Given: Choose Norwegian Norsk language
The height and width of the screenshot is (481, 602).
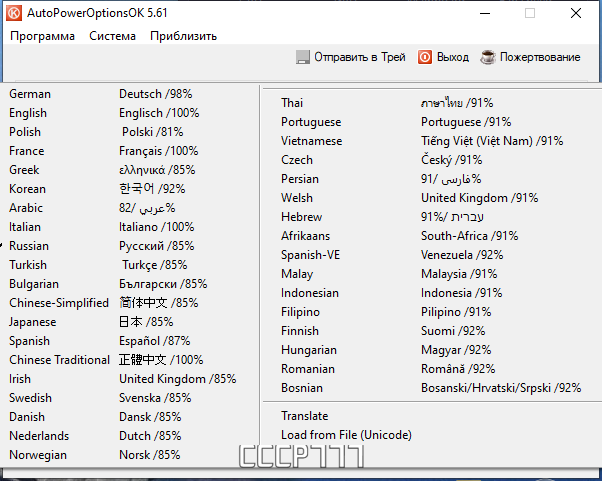Looking at the screenshot, I should 130,455.
